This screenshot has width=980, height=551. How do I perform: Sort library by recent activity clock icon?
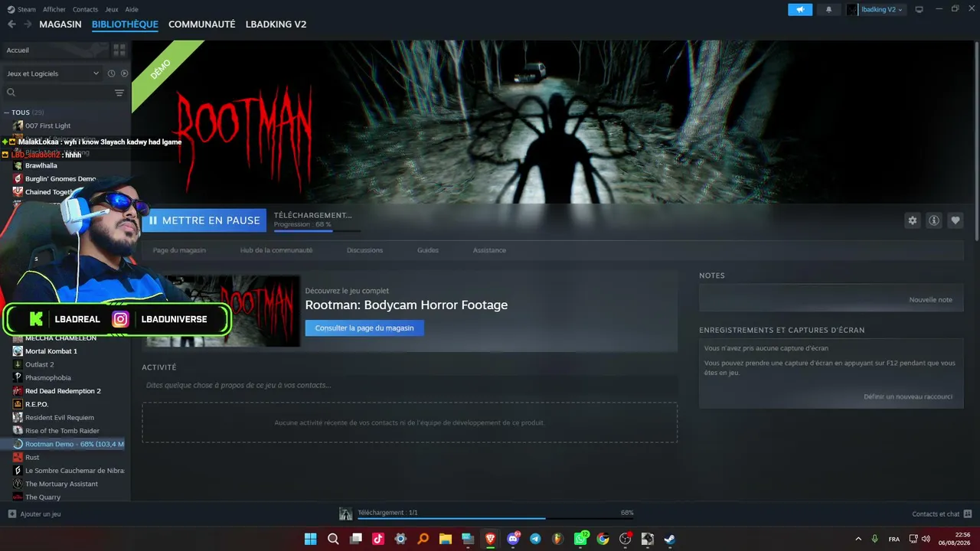click(111, 73)
